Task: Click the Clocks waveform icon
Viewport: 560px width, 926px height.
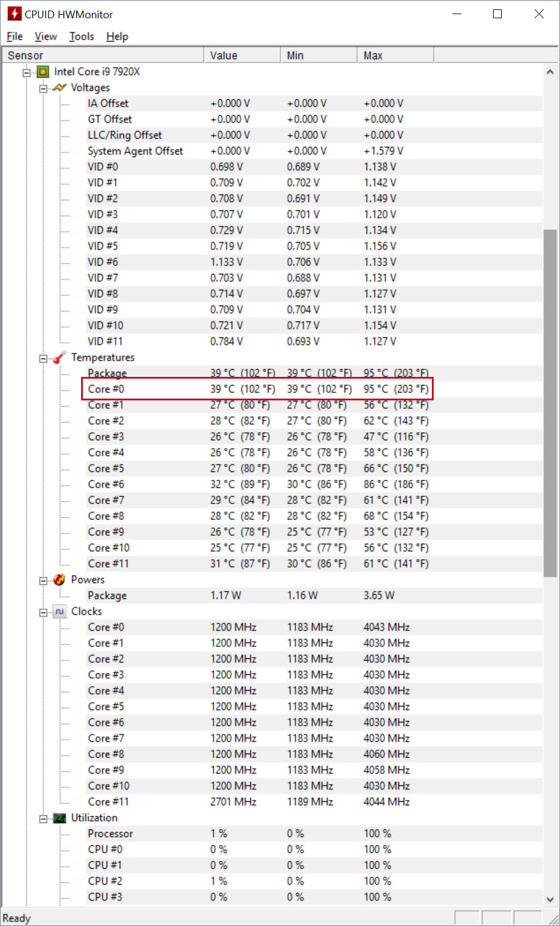Action: pyautogui.click(x=59, y=611)
